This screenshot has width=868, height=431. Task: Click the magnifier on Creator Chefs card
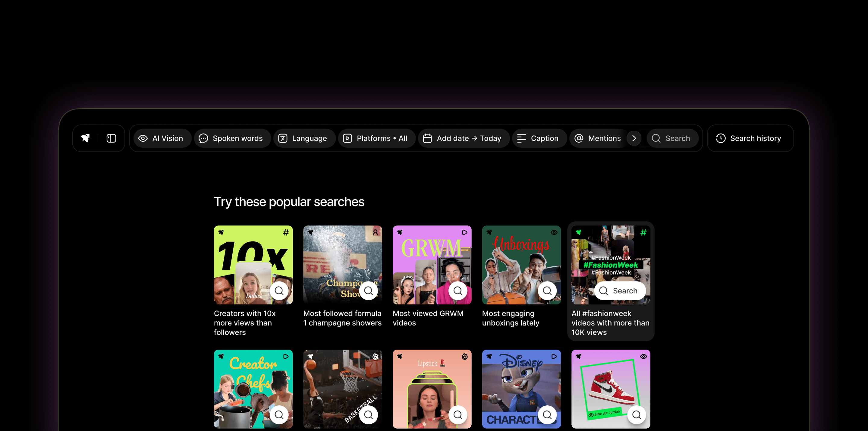coord(279,414)
